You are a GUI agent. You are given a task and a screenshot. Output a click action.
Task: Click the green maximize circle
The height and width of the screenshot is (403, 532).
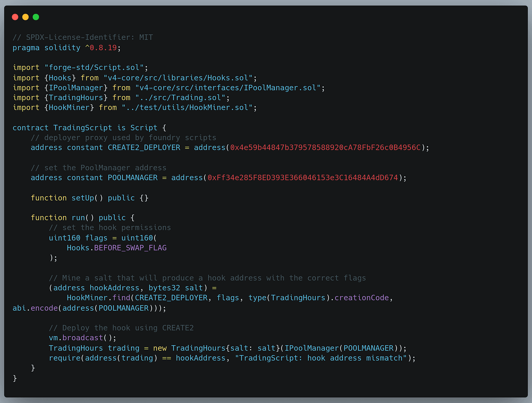pos(35,17)
